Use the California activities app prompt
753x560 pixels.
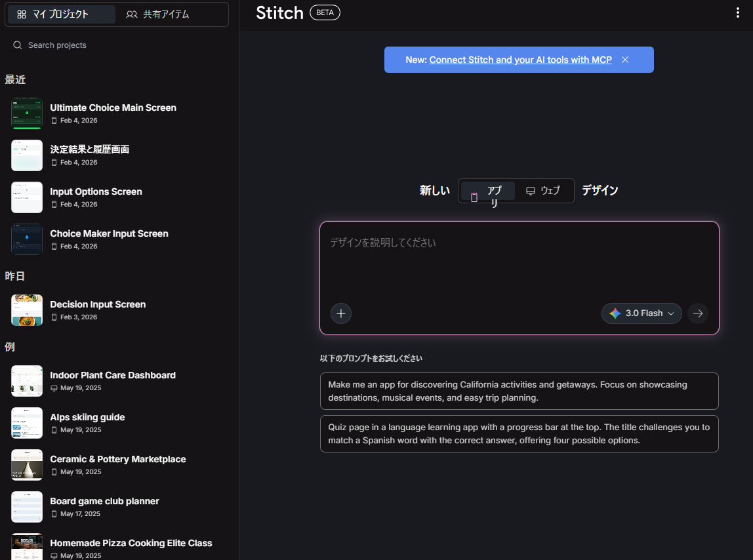point(519,391)
